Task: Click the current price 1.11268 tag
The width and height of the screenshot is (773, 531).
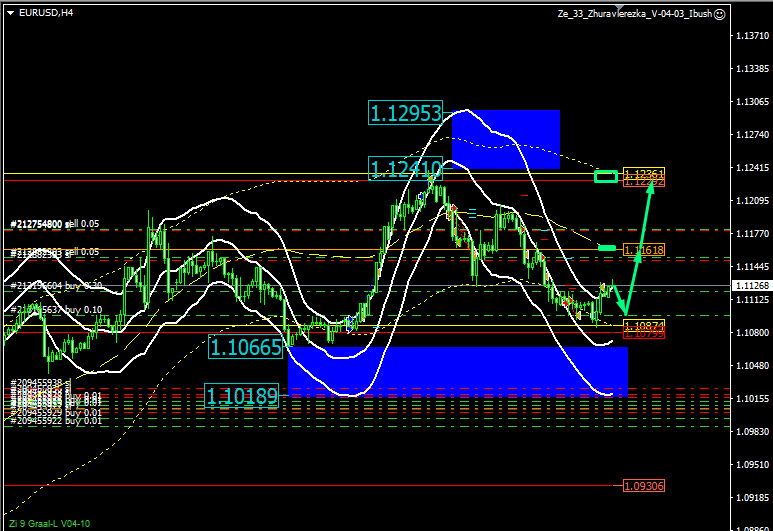Action: 750,286
